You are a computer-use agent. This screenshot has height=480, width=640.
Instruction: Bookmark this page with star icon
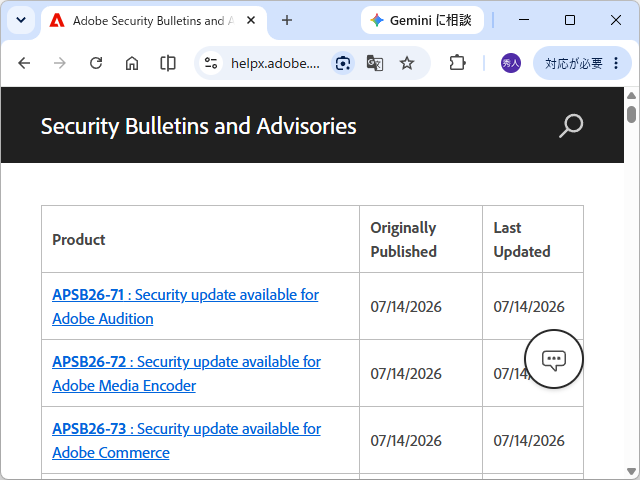407,63
